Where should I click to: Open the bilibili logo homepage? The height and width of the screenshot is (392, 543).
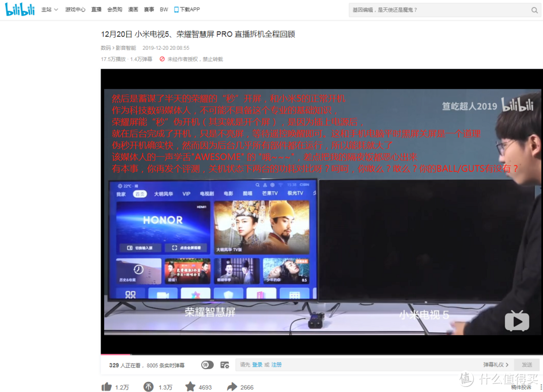pos(20,10)
